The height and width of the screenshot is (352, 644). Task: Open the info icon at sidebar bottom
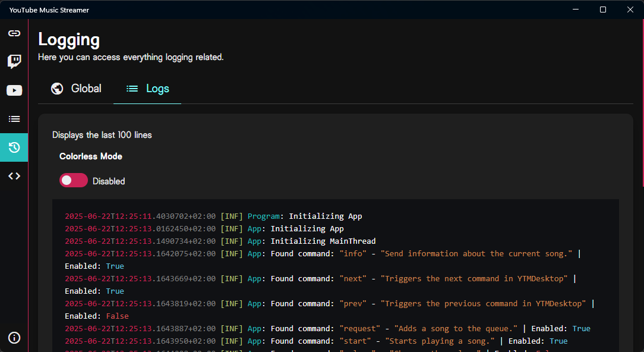point(14,338)
